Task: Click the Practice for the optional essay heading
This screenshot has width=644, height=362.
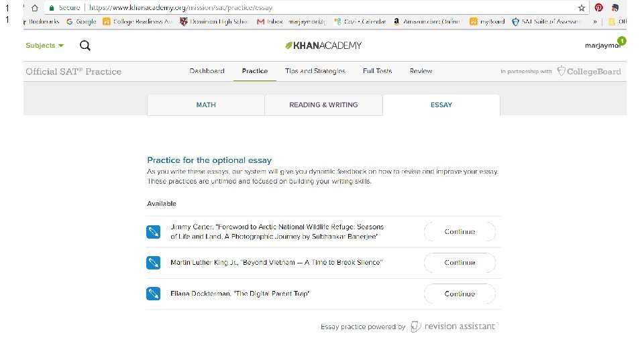Action: pyautogui.click(x=209, y=160)
